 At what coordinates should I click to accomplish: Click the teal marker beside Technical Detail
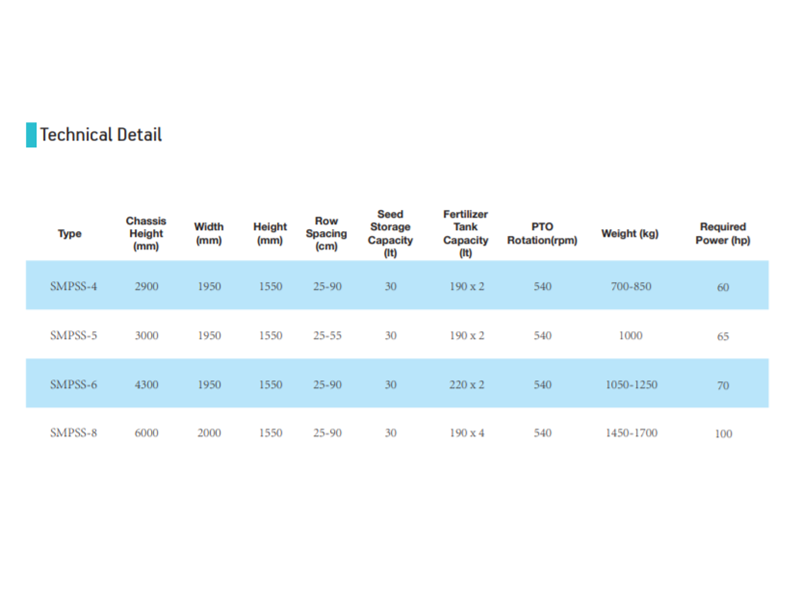(x=31, y=135)
